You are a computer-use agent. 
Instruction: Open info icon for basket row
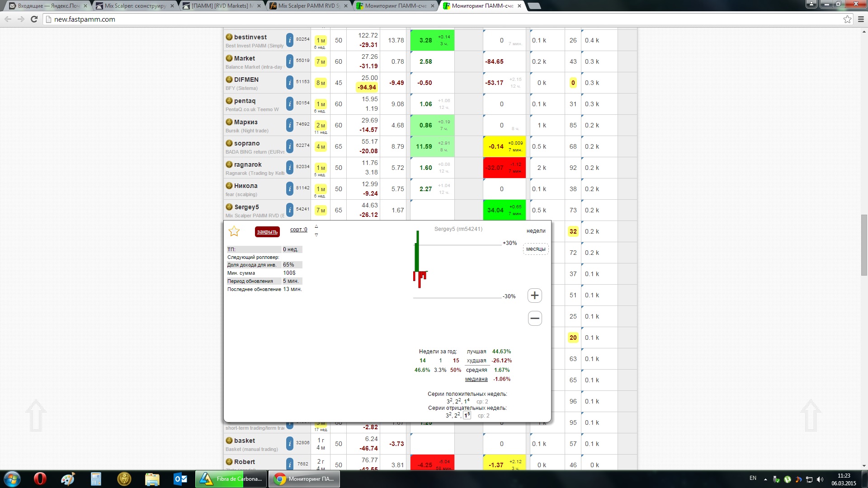pos(290,444)
